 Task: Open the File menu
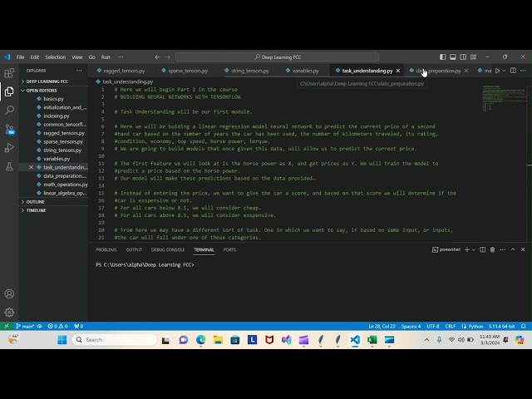click(x=20, y=57)
